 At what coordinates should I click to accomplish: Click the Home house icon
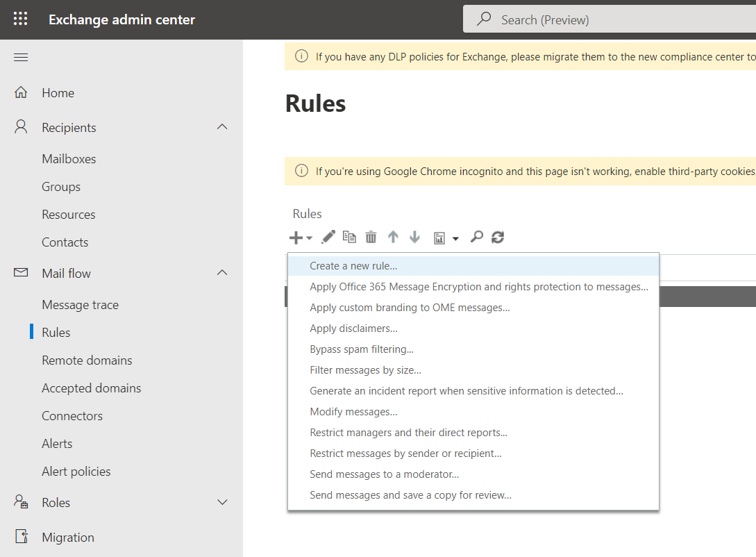21,92
